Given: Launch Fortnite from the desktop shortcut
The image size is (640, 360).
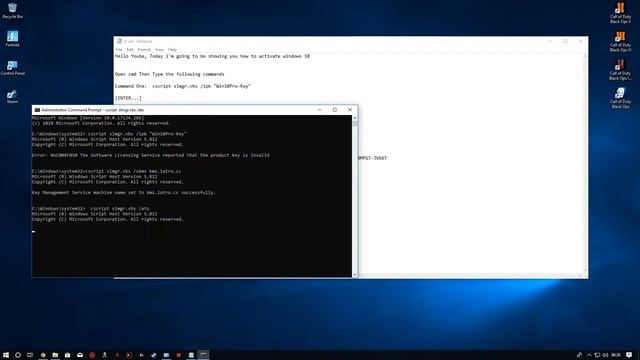Looking at the screenshot, I should click(x=12, y=39).
